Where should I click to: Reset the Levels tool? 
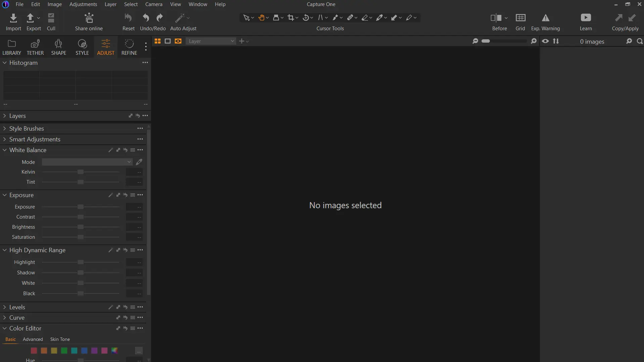coord(125,307)
